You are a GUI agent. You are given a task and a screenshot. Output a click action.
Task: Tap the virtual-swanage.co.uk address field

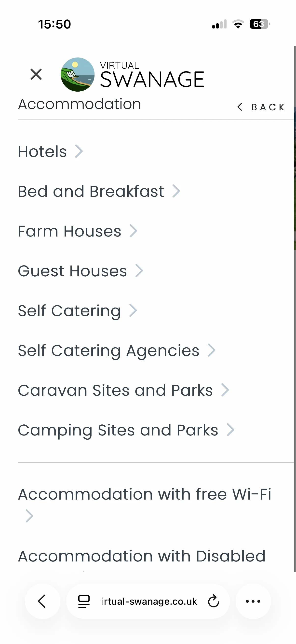(x=149, y=601)
